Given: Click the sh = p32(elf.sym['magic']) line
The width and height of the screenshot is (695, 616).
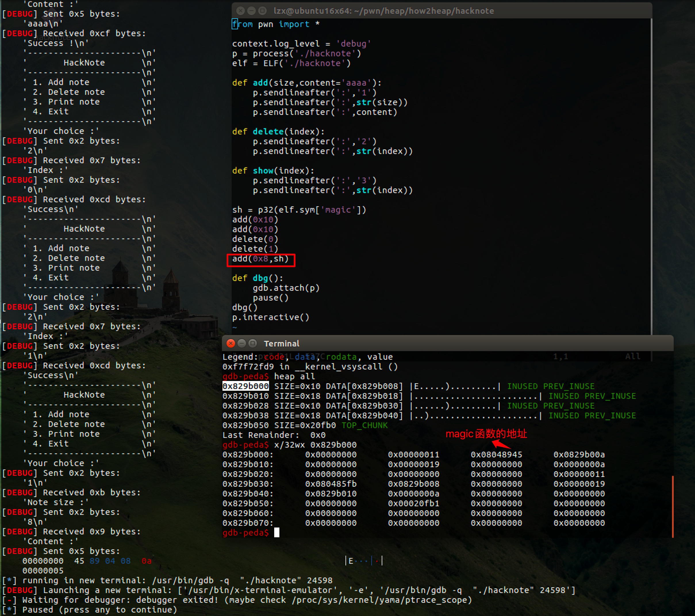Looking at the screenshot, I should click(x=299, y=210).
